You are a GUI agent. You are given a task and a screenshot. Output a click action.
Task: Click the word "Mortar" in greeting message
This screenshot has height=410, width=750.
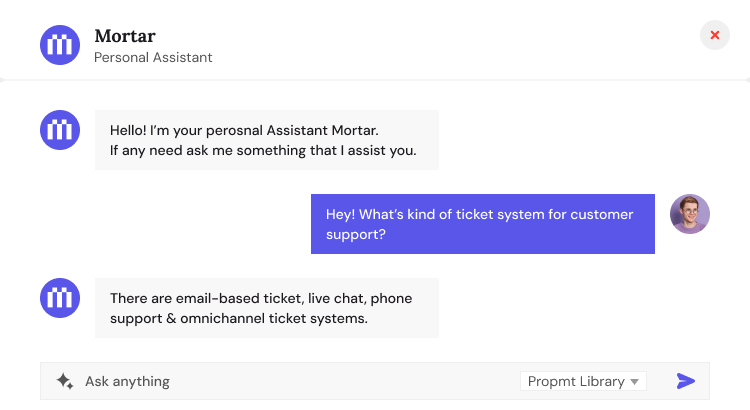pos(356,130)
